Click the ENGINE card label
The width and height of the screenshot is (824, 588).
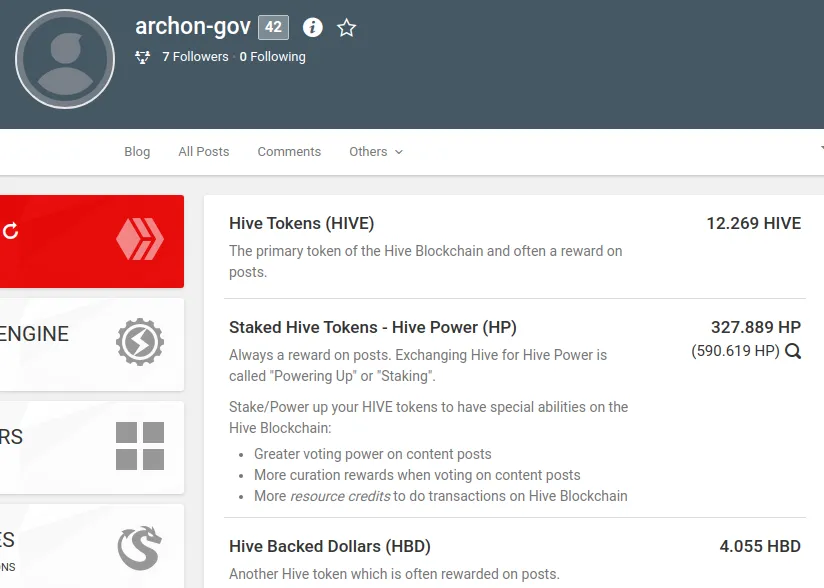(35, 334)
